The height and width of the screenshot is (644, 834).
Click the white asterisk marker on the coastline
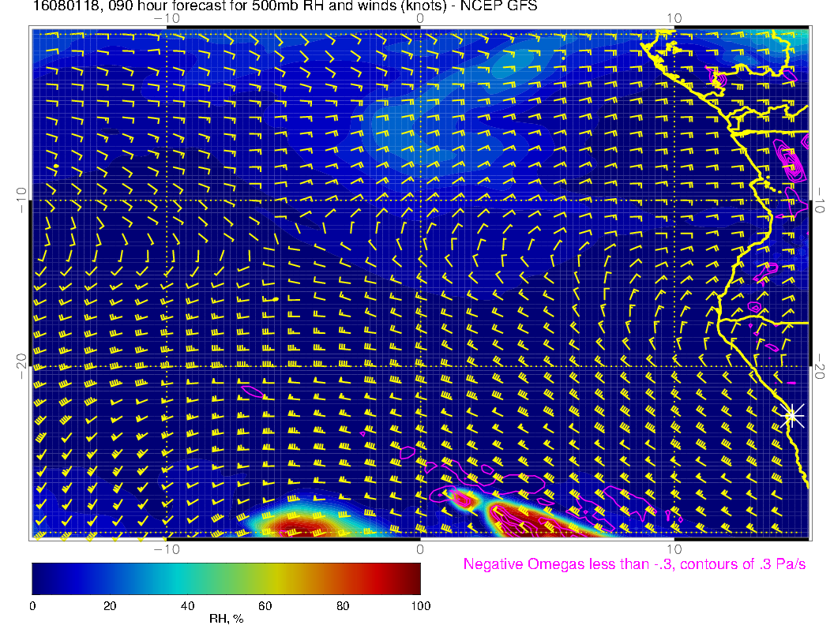(792, 415)
